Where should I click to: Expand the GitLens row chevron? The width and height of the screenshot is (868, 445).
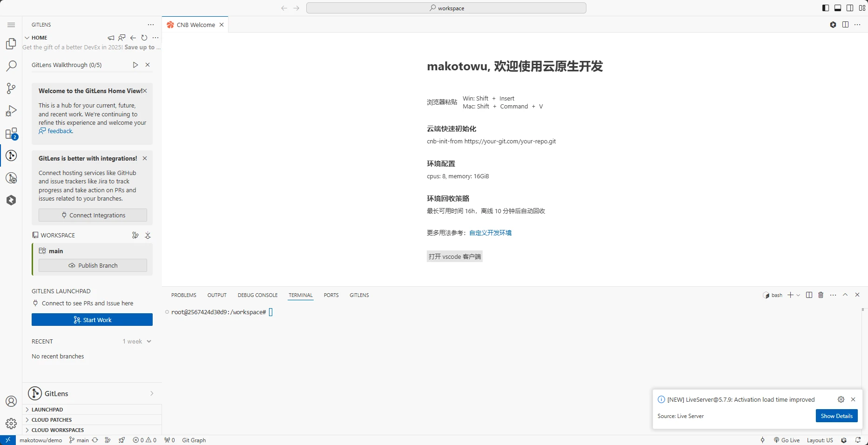[152, 393]
